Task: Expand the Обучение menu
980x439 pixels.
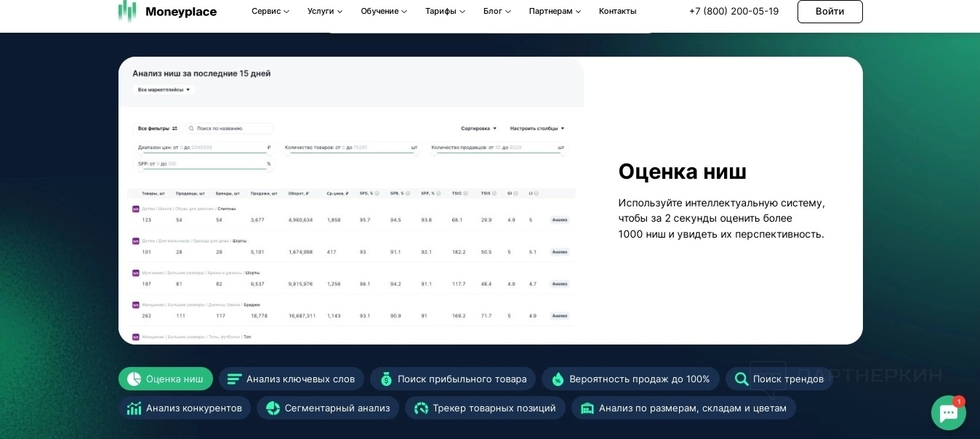Action: 384,11
